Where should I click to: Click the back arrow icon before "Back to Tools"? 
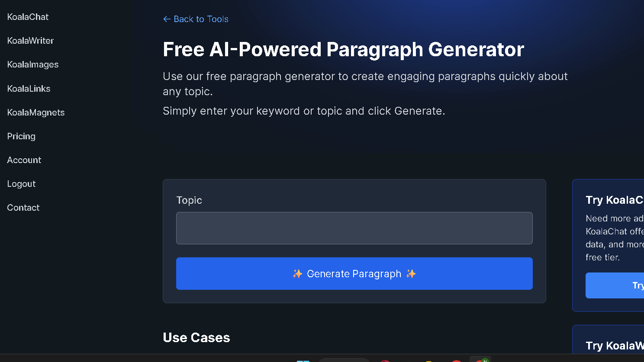(x=167, y=19)
